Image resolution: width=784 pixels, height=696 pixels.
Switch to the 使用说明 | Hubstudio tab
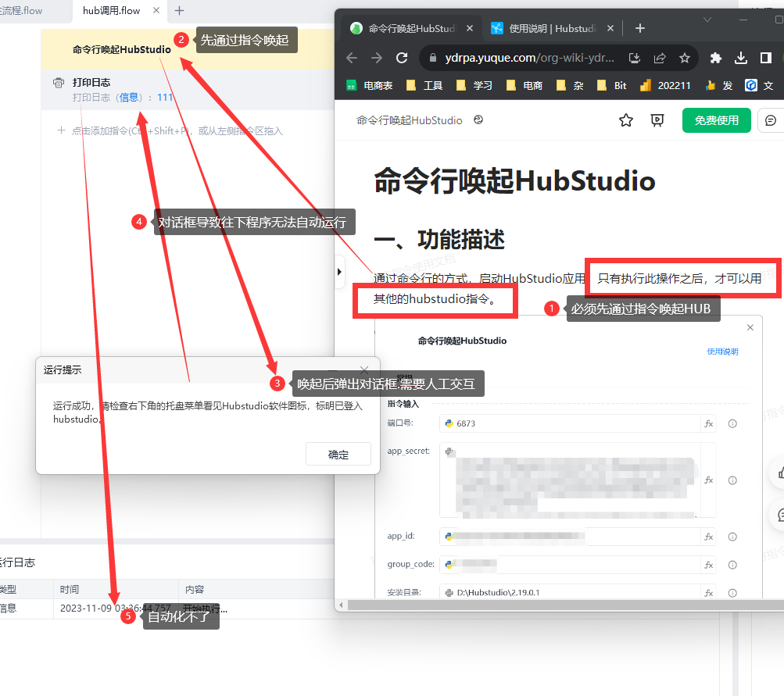click(552, 28)
